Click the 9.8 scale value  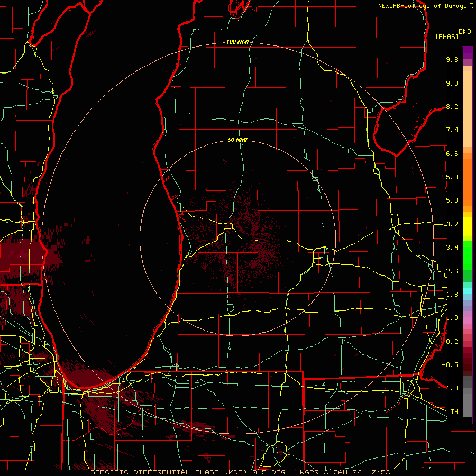pos(452,59)
